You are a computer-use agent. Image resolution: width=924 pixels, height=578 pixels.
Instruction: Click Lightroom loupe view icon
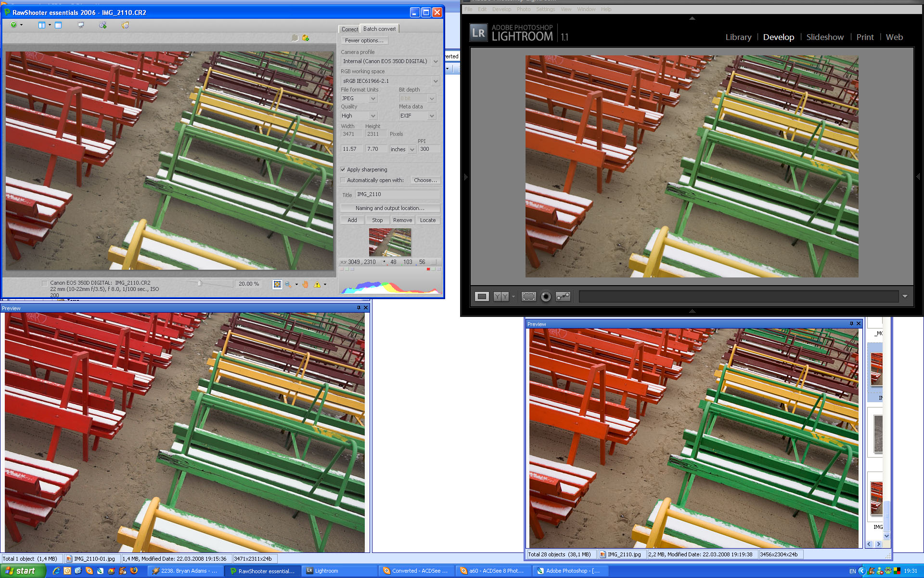coord(482,297)
